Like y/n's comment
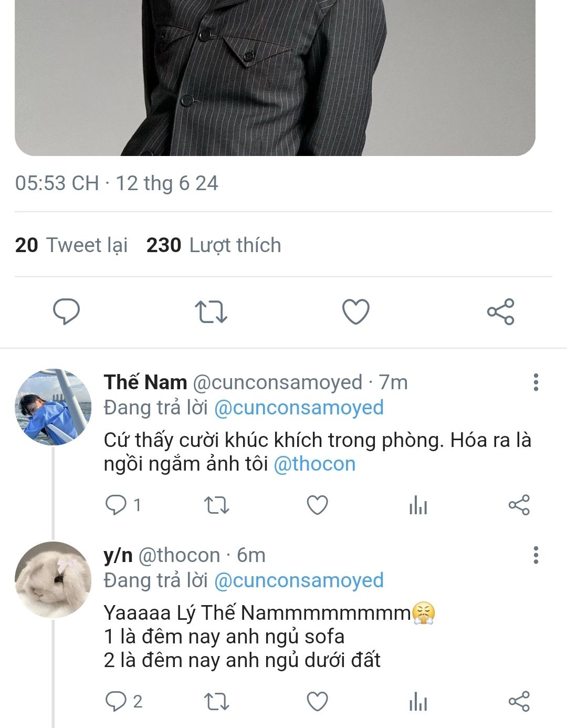 317,701
